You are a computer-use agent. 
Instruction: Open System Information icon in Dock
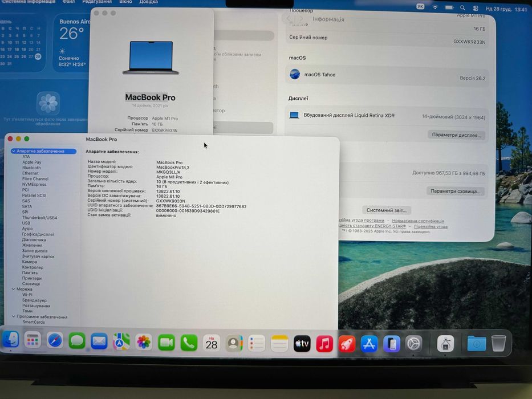point(445,343)
